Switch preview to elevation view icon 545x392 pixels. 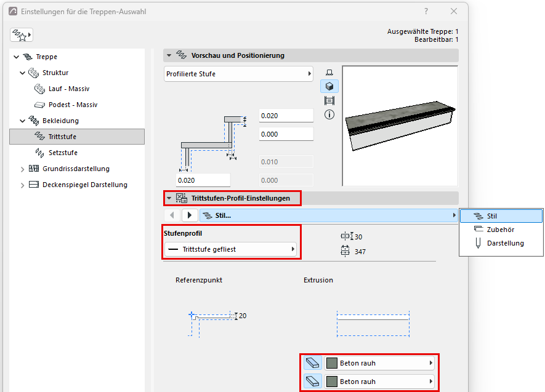[329, 101]
